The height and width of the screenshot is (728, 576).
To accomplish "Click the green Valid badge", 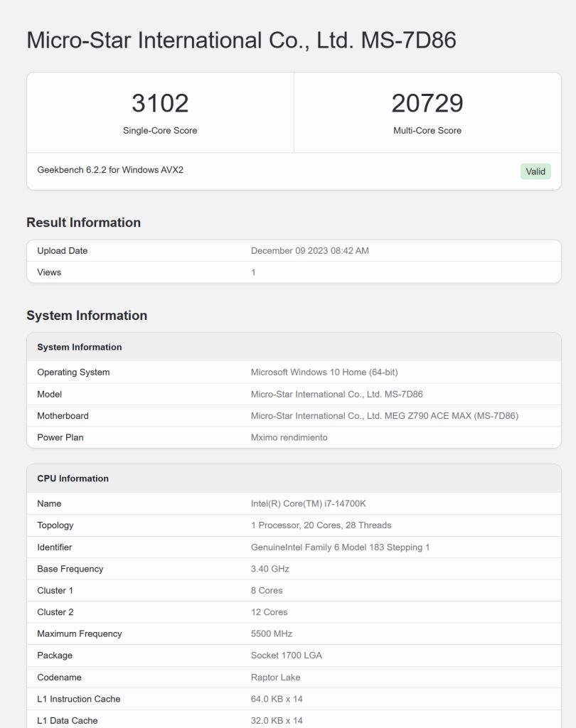I will pyautogui.click(x=535, y=171).
